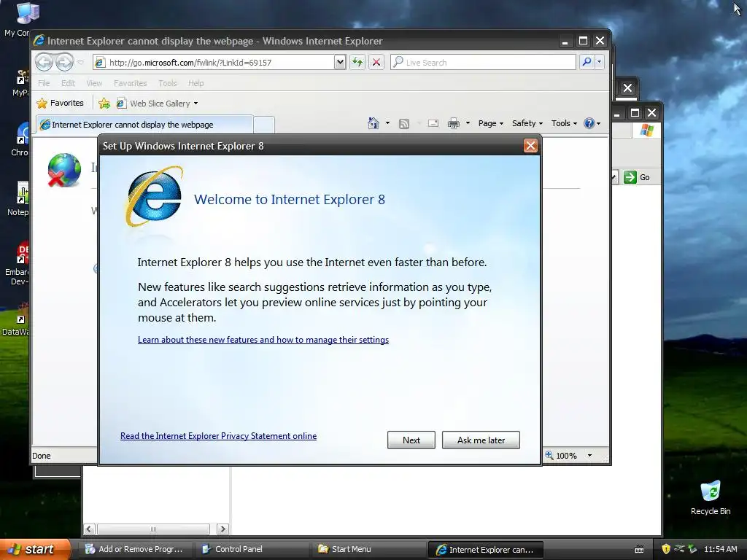Open the Help menu
747x560 pixels.
[x=196, y=83]
